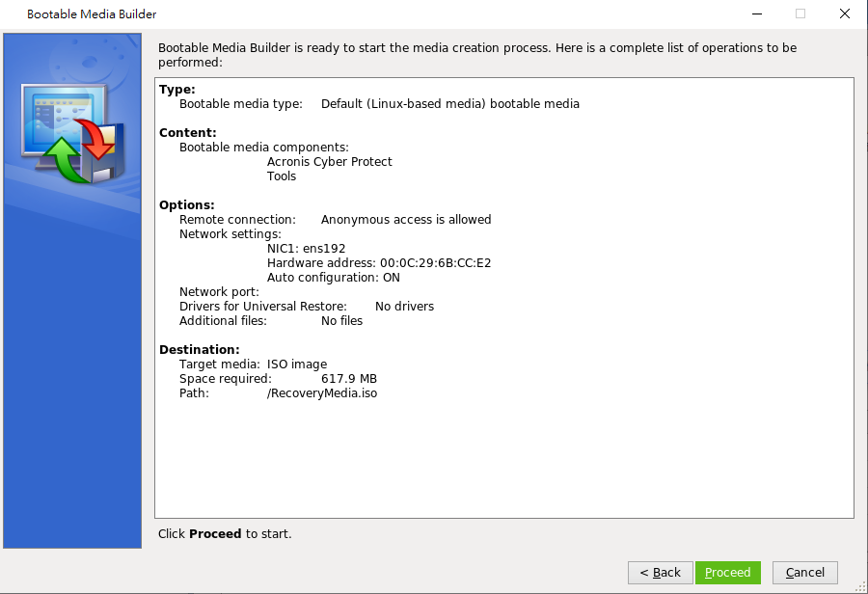Viewport: 868px width, 594px height.
Task: Click hardware address 00:0C:29:6B:CC:E2
Action: tap(435, 263)
